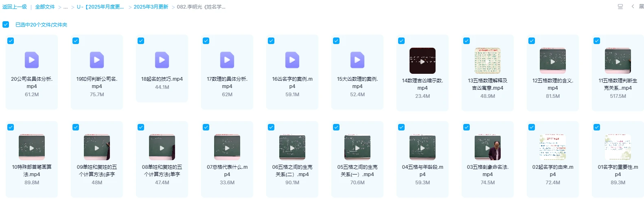
Task: Click the file name 09单姓和复姓的五个计算方法(多字
Action: (x=97, y=171)
